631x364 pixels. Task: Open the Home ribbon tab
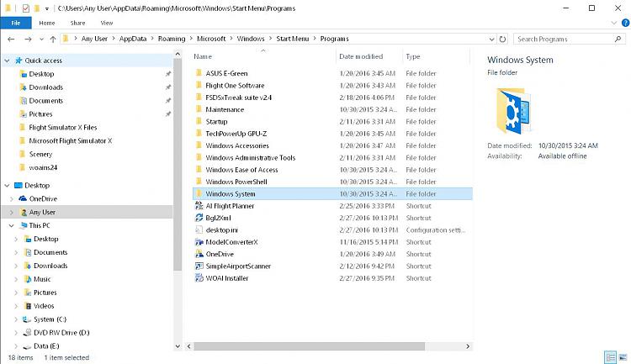(46, 23)
